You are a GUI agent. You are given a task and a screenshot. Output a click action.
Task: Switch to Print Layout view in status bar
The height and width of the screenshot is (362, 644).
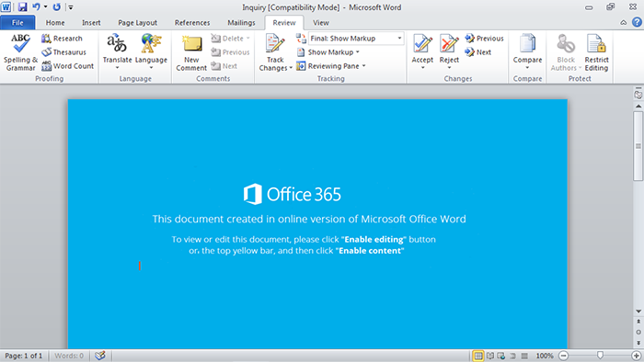point(478,356)
